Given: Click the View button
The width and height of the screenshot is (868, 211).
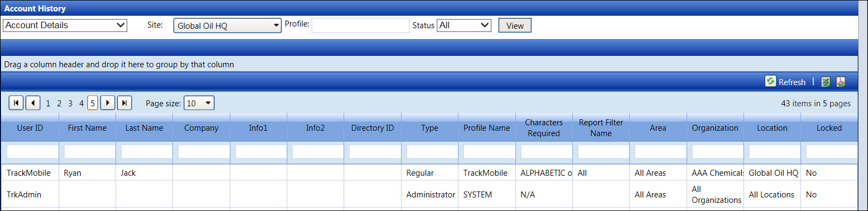Looking at the screenshot, I should coord(515,25).
